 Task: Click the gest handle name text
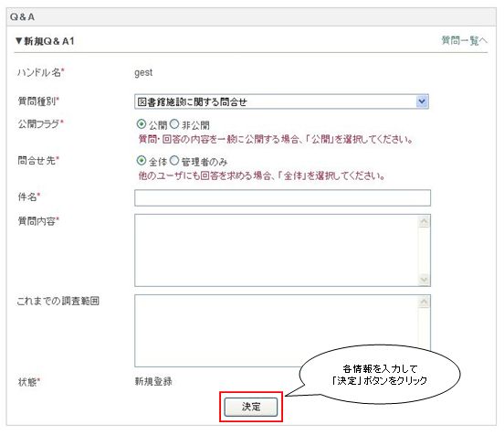[143, 73]
